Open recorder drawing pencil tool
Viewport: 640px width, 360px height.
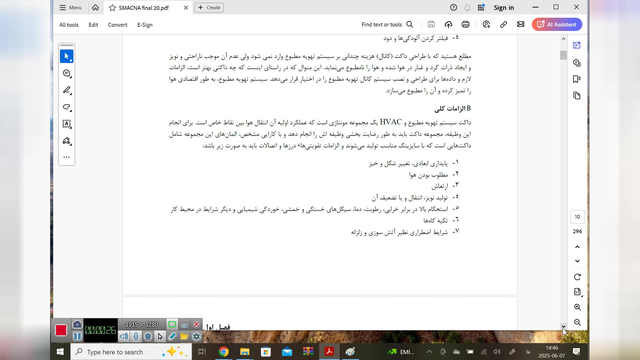point(172,336)
